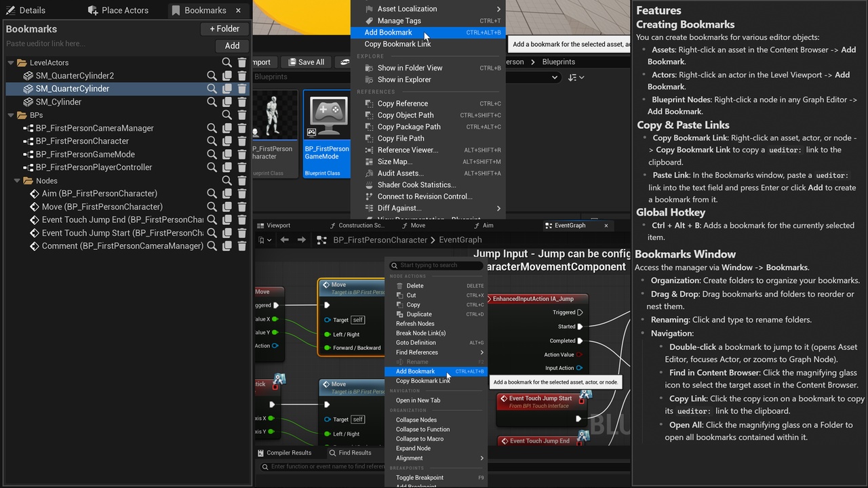
Task: Choose Copy Bookmark Link in asset menu
Action: pos(429,44)
